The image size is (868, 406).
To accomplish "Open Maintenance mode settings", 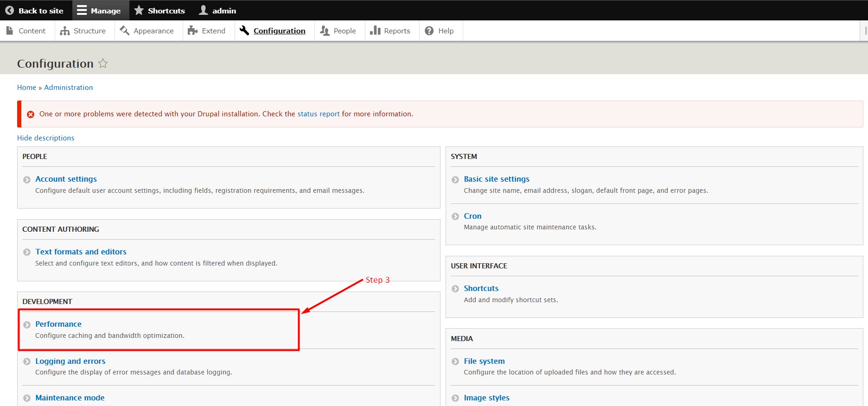I will 70,398.
